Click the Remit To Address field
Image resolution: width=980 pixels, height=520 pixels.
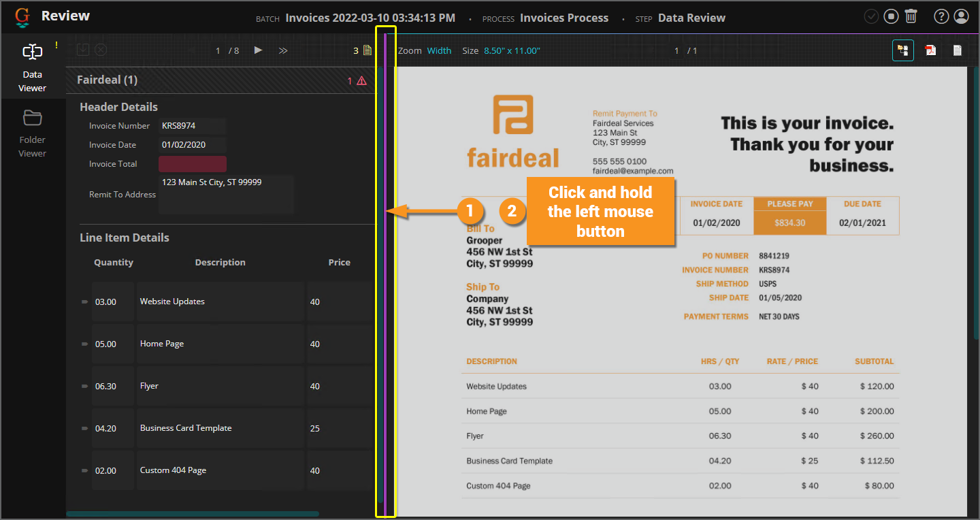pyautogui.click(x=227, y=195)
